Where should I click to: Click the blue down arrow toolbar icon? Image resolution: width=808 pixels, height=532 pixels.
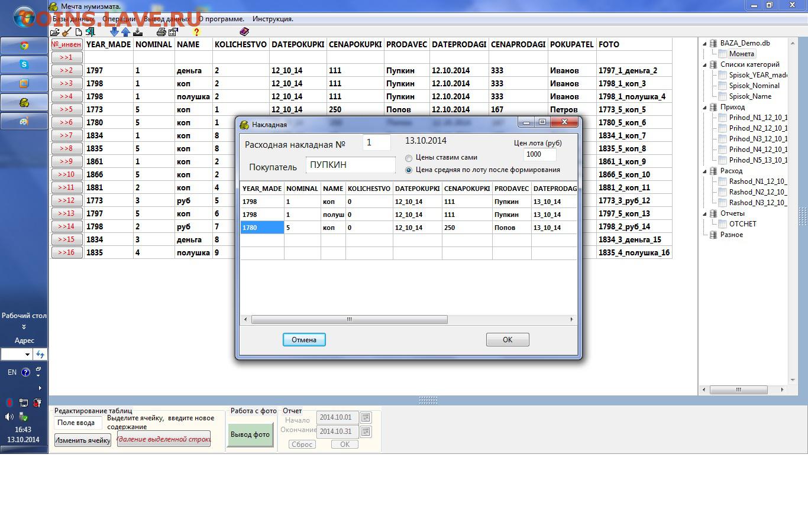[x=114, y=32]
